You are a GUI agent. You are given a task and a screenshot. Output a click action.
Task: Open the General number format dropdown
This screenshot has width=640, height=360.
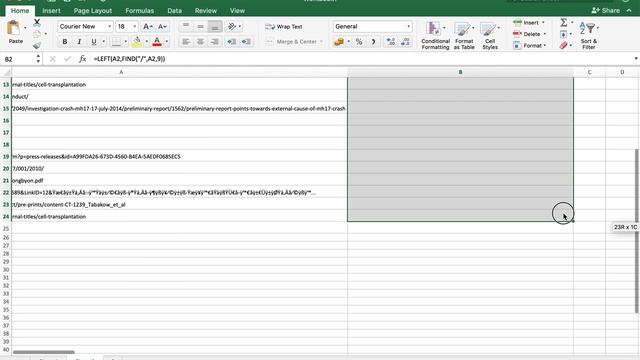coord(408,27)
